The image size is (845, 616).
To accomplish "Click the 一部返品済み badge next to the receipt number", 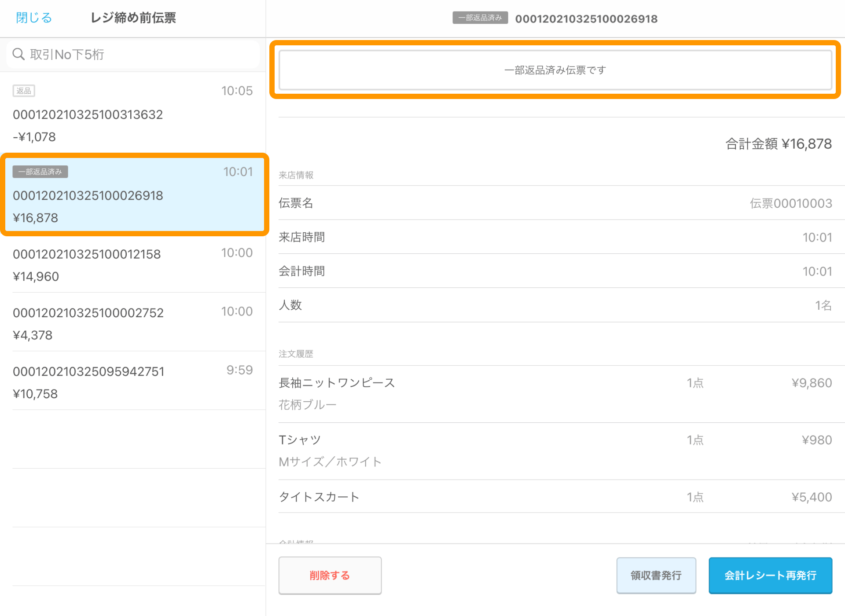I will click(x=480, y=18).
